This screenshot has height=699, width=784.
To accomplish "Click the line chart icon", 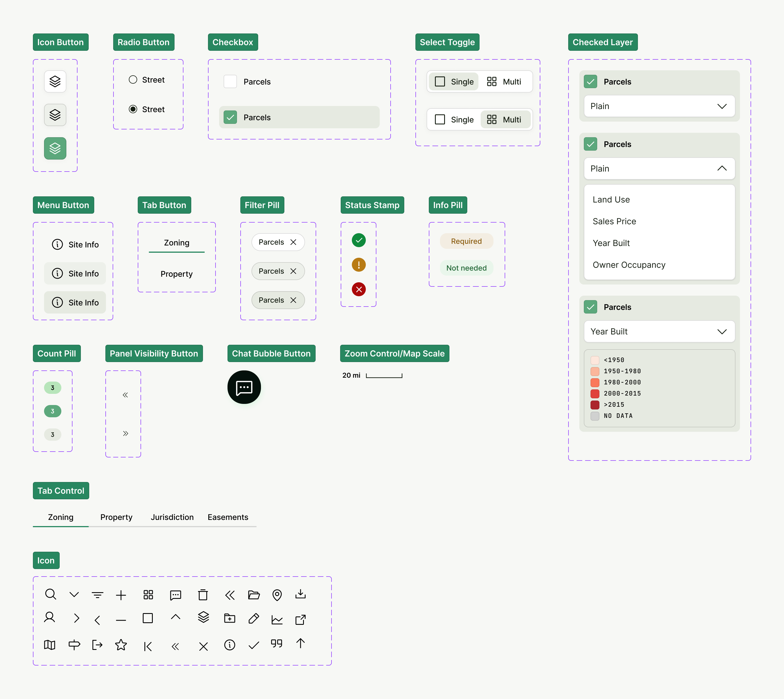I will coord(277,620).
